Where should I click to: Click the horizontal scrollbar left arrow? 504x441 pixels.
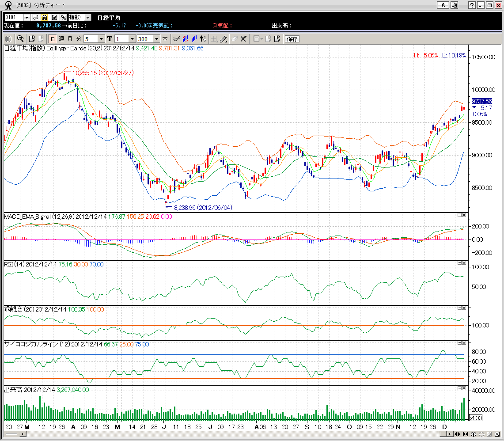(x=23, y=434)
